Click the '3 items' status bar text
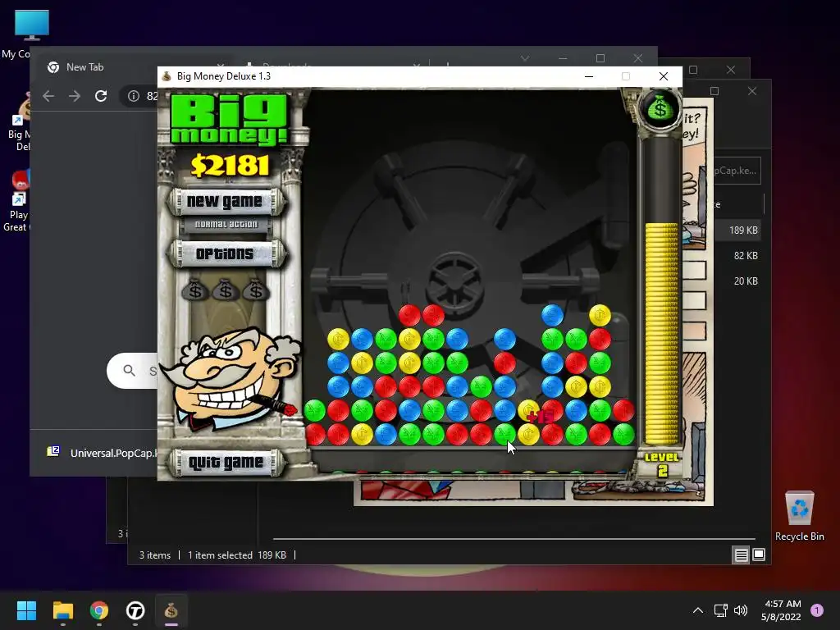This screenshot has height=630, width=840. coord(155,555)
